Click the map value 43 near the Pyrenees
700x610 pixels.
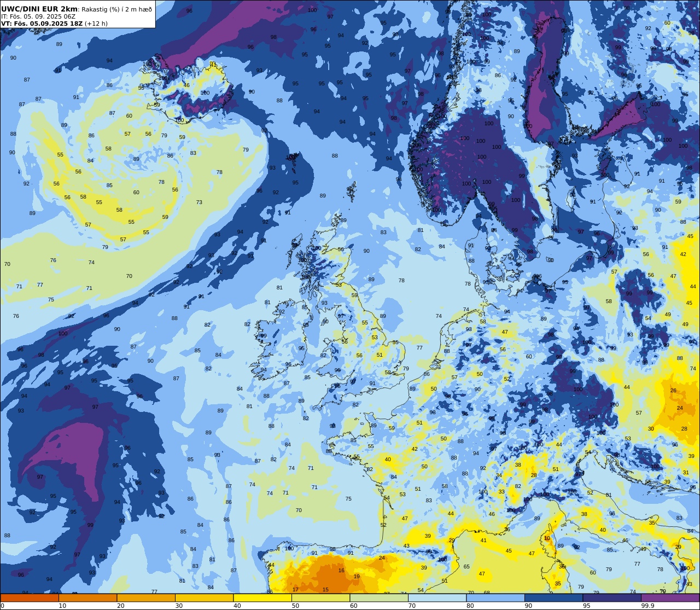coord(406,546)
